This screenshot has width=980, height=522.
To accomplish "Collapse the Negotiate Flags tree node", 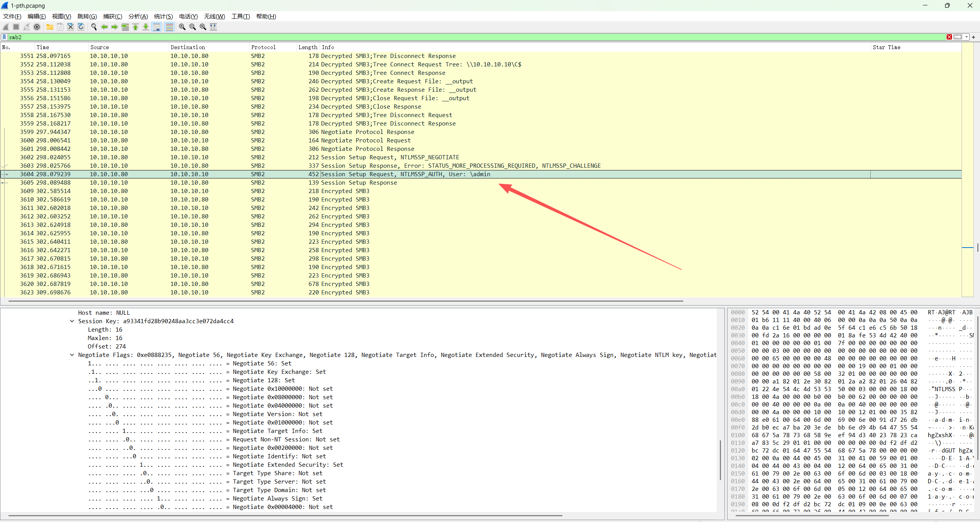I will [x=72, y=355].
